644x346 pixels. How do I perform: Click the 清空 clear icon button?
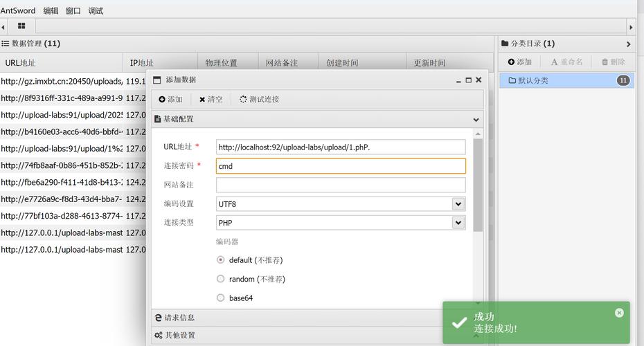pos(202,100)
